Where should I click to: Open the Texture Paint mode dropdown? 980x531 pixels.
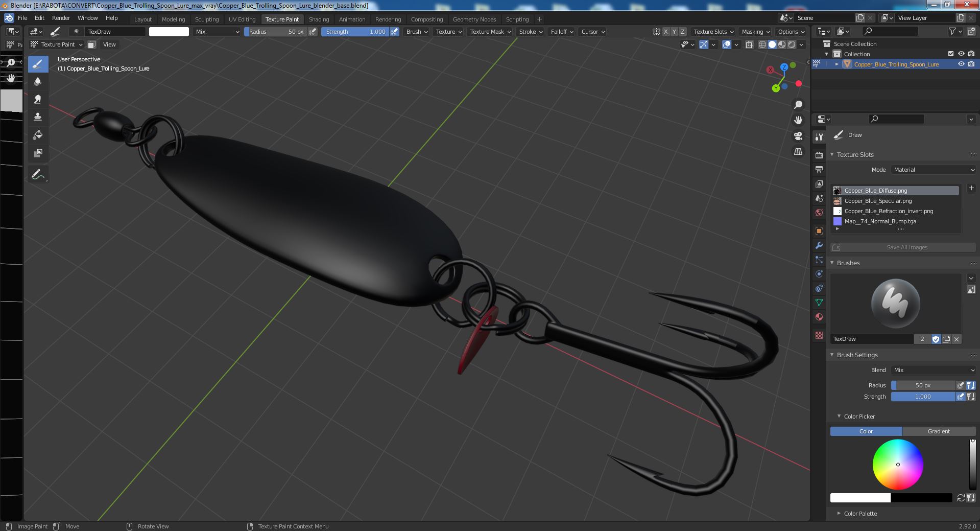[57, 44]
